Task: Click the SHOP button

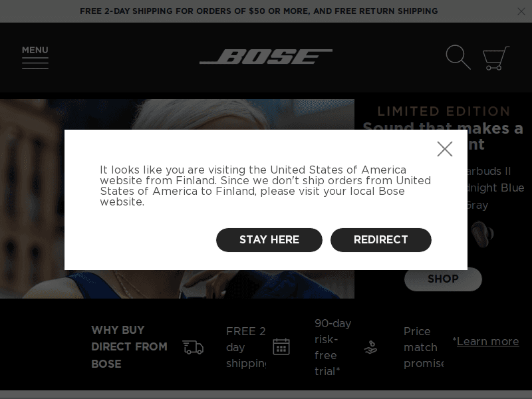Action: [x=443, y=279]
